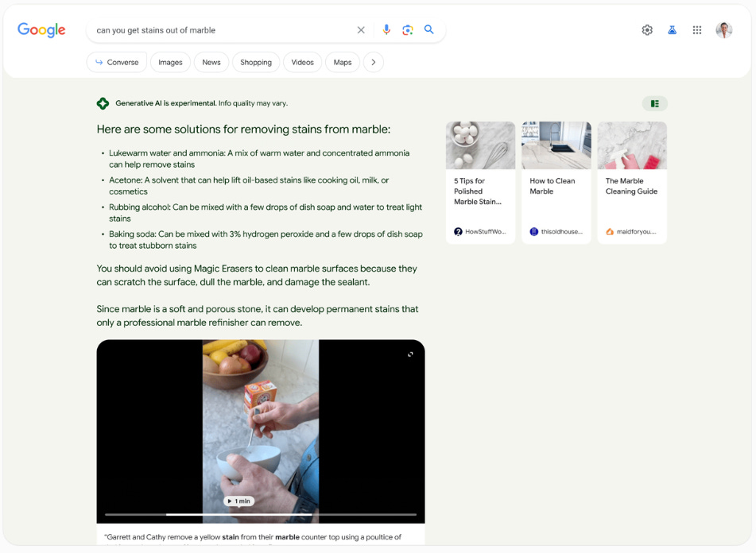Expand the video to fullscreen

410,354
